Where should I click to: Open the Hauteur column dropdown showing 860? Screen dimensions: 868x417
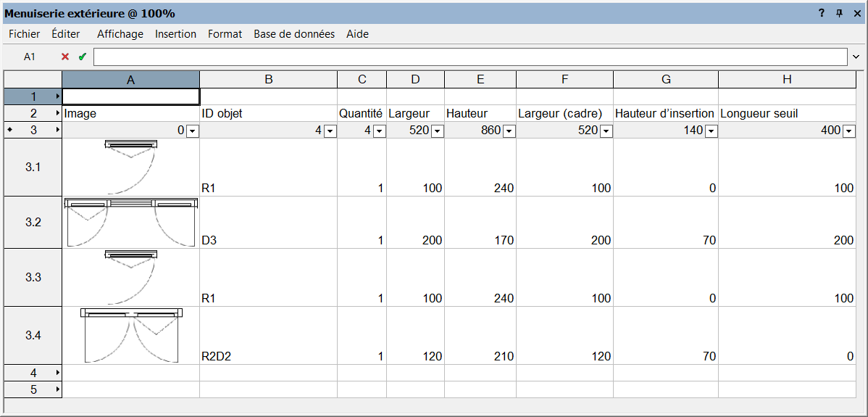point(509,131)
